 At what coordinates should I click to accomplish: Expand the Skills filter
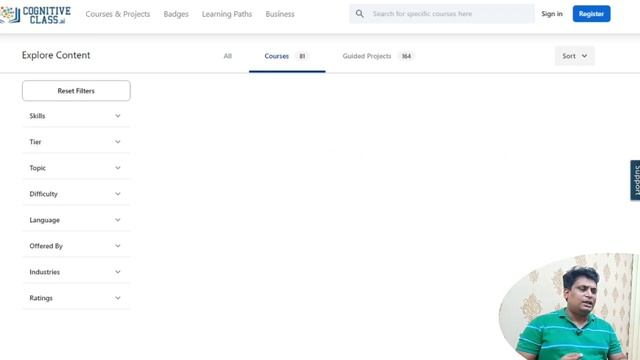point(76,116)
